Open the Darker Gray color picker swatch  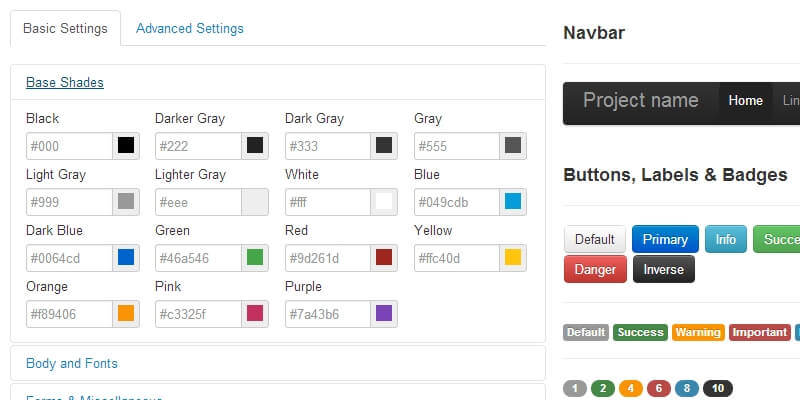pyautogui.click(x=255, y=146)
